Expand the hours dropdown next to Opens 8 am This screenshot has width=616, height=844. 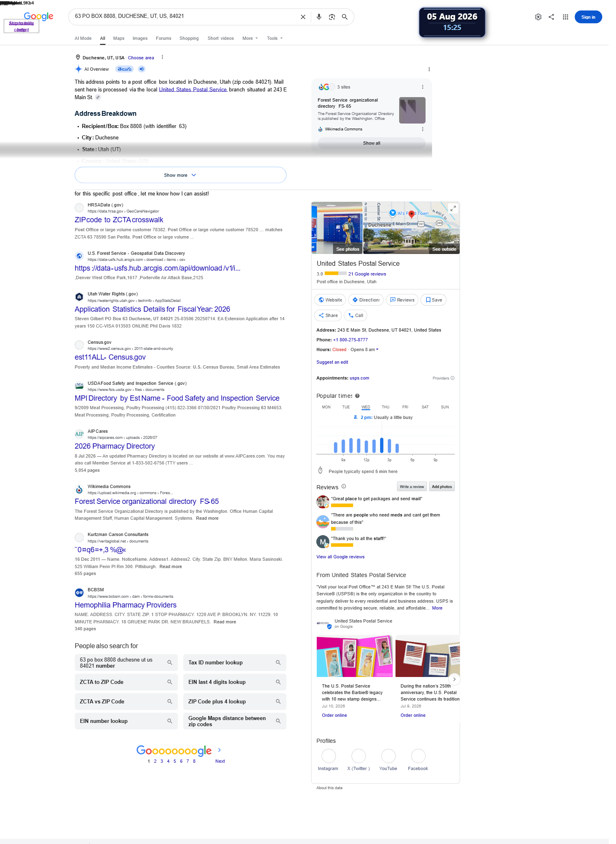pyautogui.click(x=377, y=349)
